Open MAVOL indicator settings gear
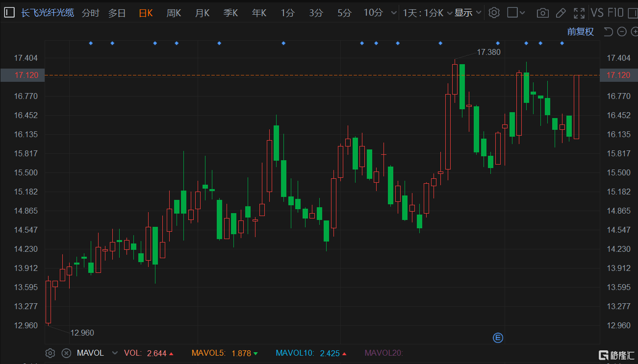The width and height of the screenshot is (638, 364). (x=50, y=353)
